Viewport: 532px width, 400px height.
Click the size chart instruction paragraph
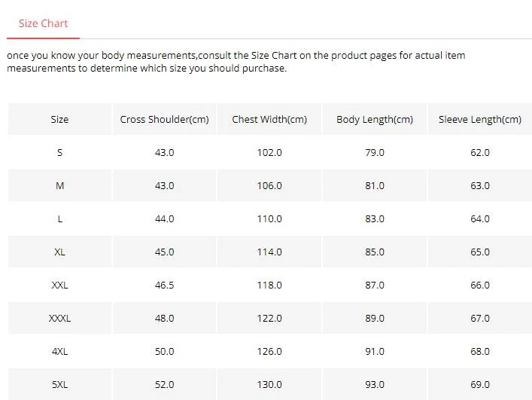236,62
